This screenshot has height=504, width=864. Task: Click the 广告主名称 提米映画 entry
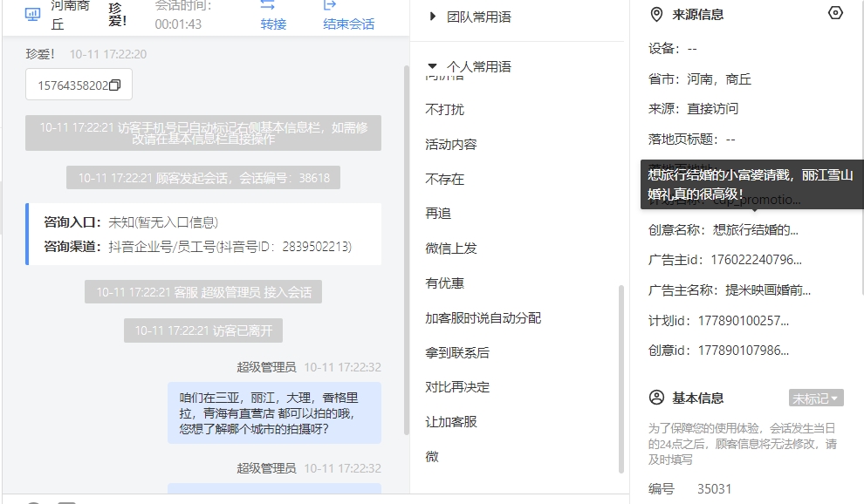pos(730,290)
